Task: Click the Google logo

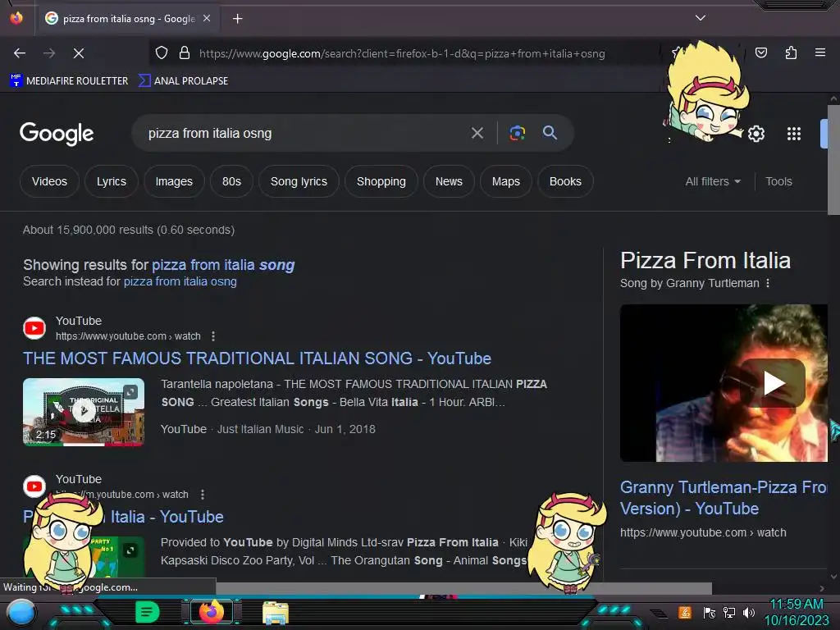Action: pyautogui.click(x=57, y=134)
